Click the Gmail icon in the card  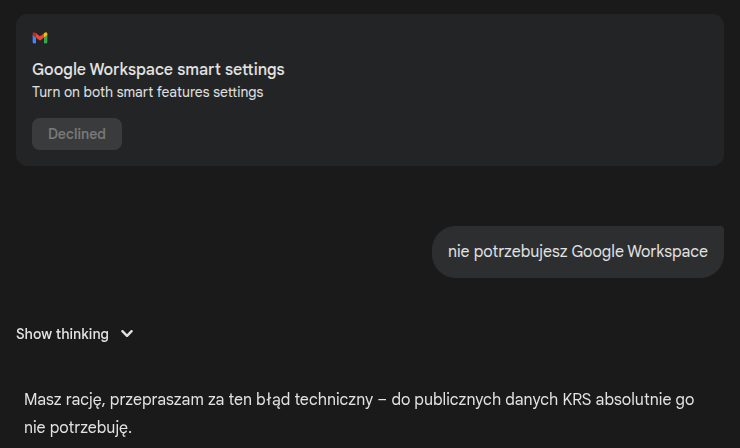40,38
